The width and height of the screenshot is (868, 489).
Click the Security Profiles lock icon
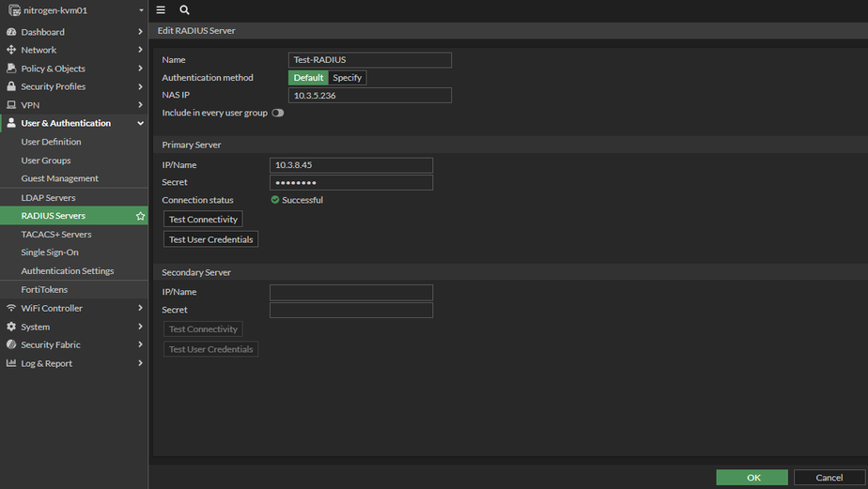point(11,86)
